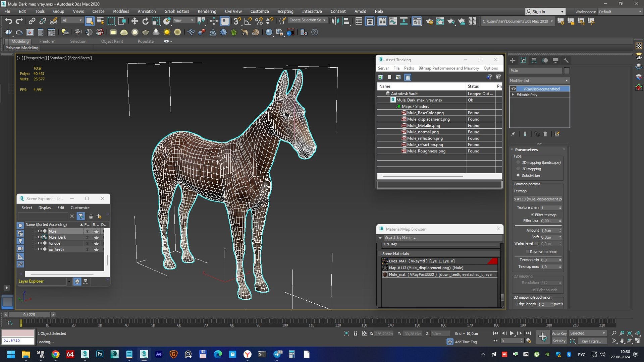
Task: Select 2D mapping (landscape) radio
Action: tap(518, 162)
